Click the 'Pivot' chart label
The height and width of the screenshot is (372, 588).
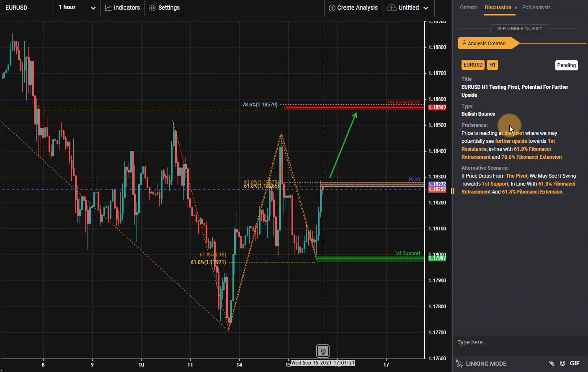tap(414, 180)
